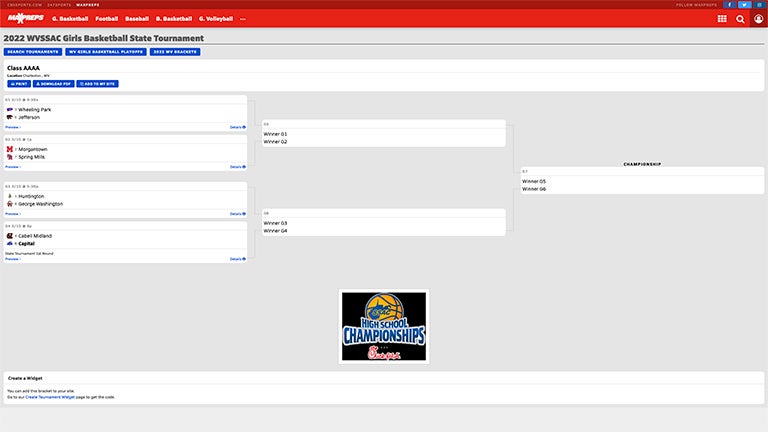This screenshot has height=432, width=768.
Task: Click the WV Girls Basketball Playoffs button
Action: point(105,52)
